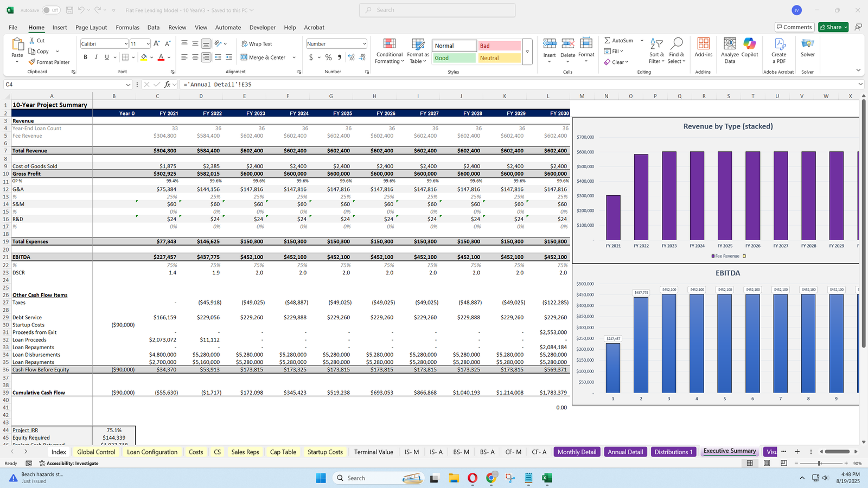This screenshot has height=488, width=868.
Task: Open Excel from the Windows taskbar
Action: (547, 478)
